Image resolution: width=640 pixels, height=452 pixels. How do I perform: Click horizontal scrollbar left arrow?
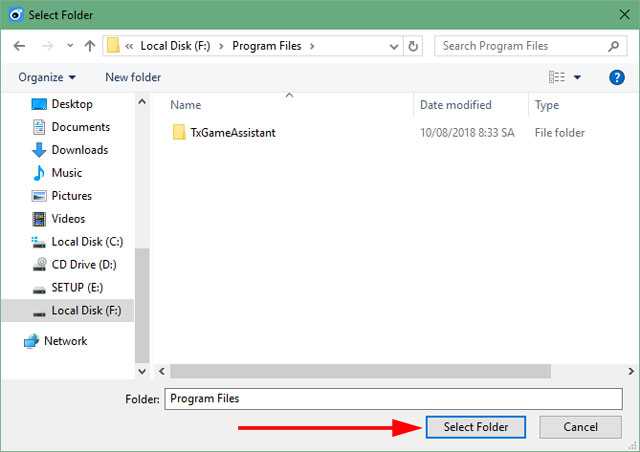pyautogui.click(x=162, y=371)
